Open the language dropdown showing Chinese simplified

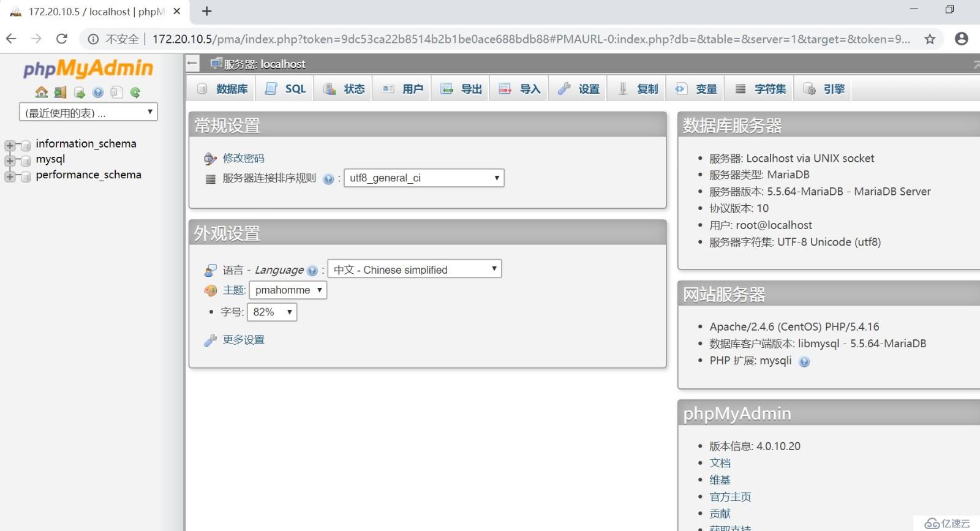[415, 269]
